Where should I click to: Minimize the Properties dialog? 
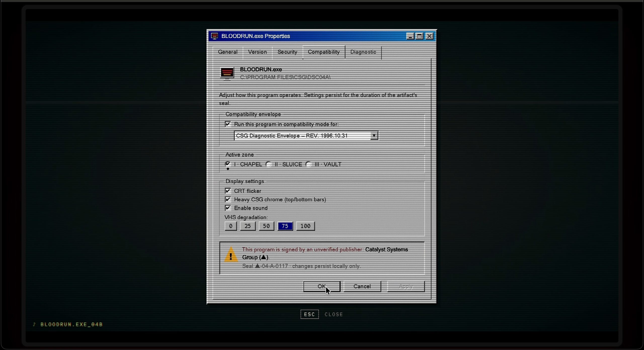(410, 36)
